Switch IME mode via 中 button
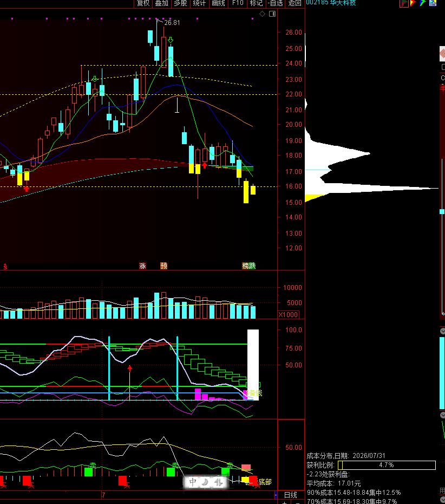Viewport: 445px width, 504px height. click(x=193, y=481)
